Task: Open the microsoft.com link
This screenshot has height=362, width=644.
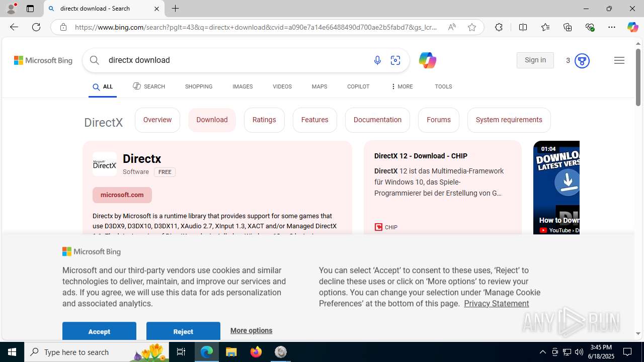Action: [x=122, y=195]
